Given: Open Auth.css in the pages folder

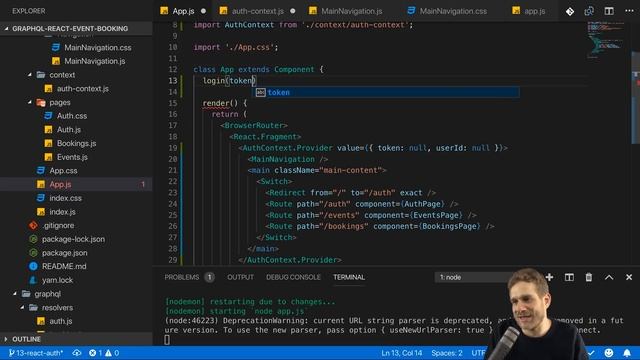Looking at the screenshot, I should coord(72,116).
